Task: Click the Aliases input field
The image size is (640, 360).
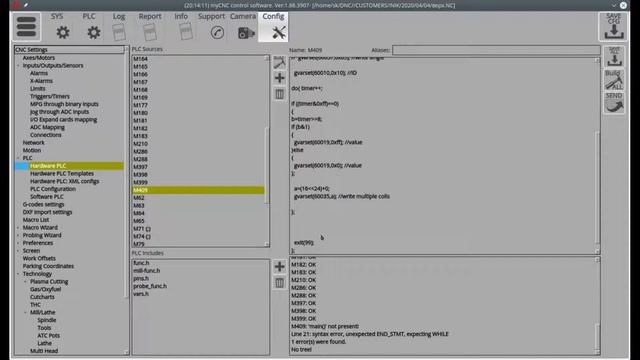Action: (x=496, y=50)
